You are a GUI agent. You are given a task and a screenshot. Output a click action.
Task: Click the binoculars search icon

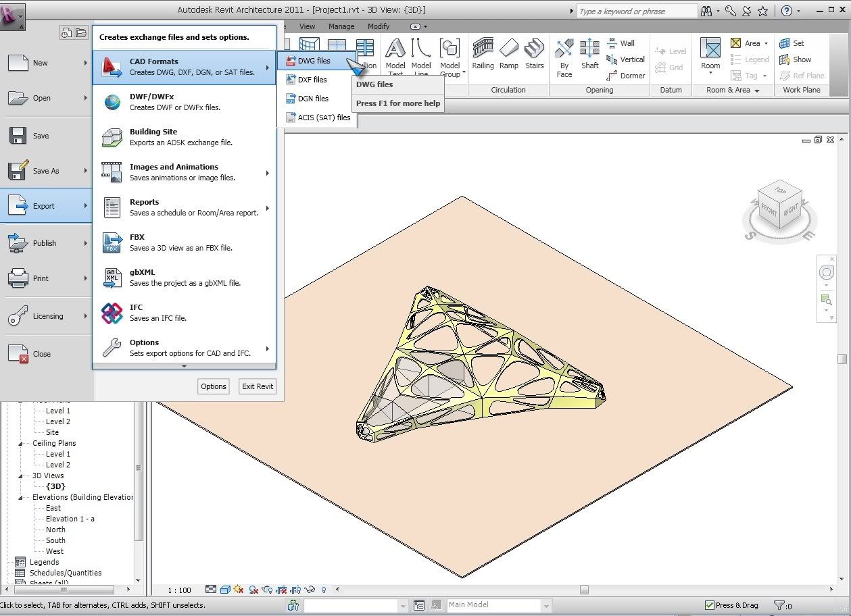706,11
